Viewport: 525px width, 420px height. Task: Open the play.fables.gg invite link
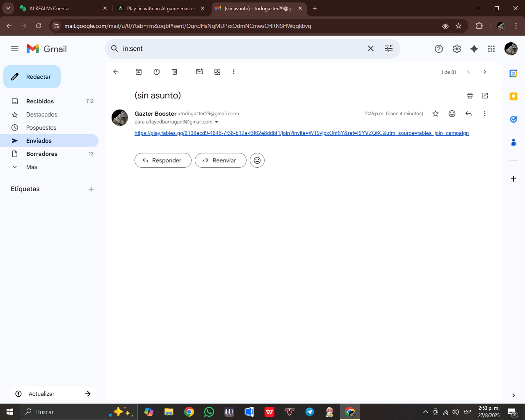click(301, 133)
